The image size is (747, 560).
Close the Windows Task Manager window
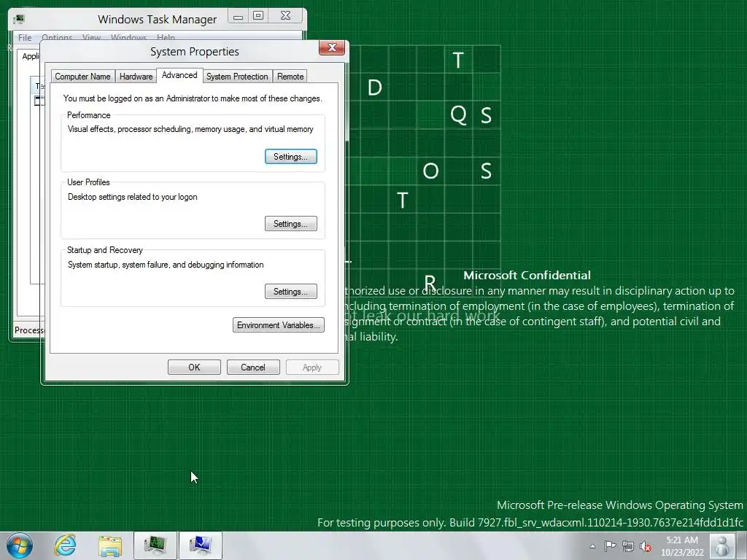click(x=285, y=16)
